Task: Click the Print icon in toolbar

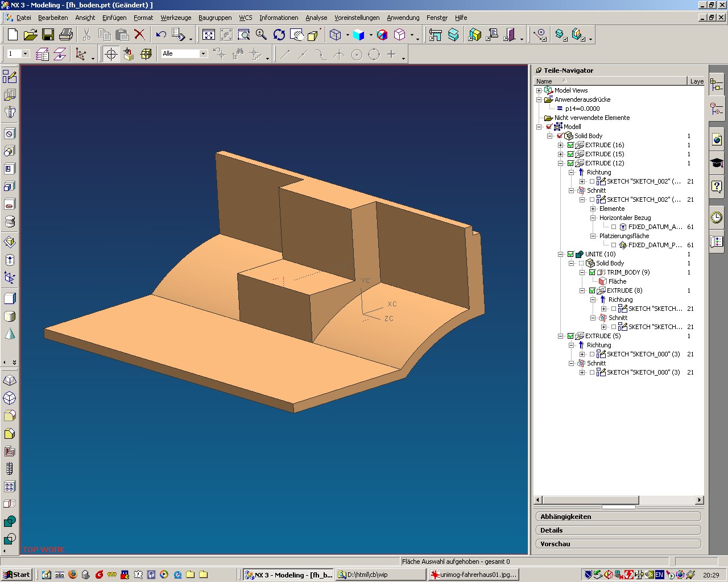Action: pyautogui.click(x=66, y=35)
